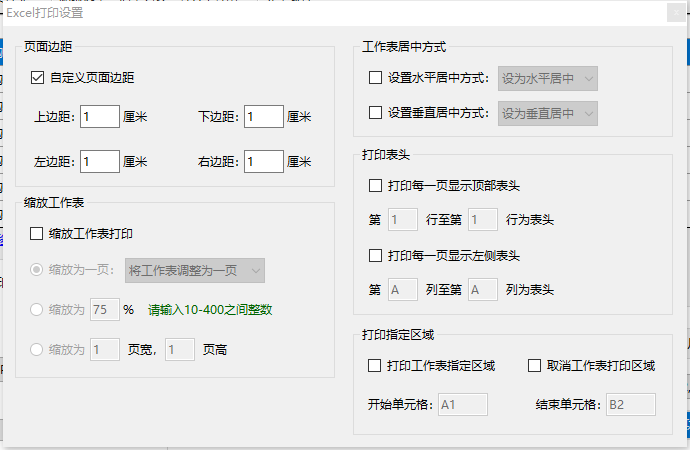Click the green 请输入10-400之间整数 hint
This screenshot has width=690, height=450.
pos(210,310)
